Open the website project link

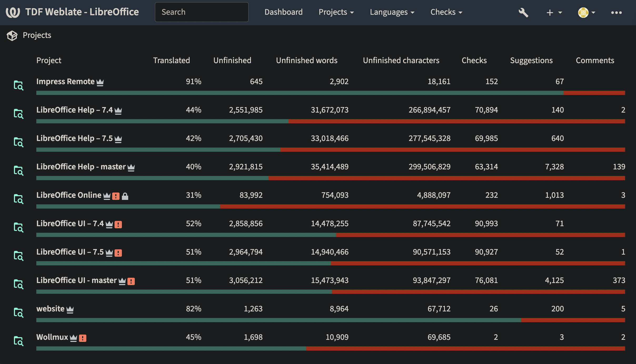click(x=50, y=309)
